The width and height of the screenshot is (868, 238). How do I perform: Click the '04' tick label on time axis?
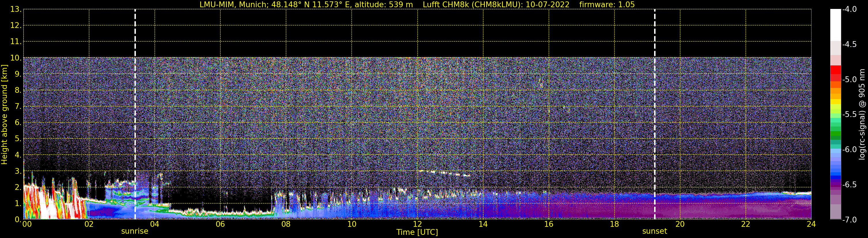pos(154,224)
